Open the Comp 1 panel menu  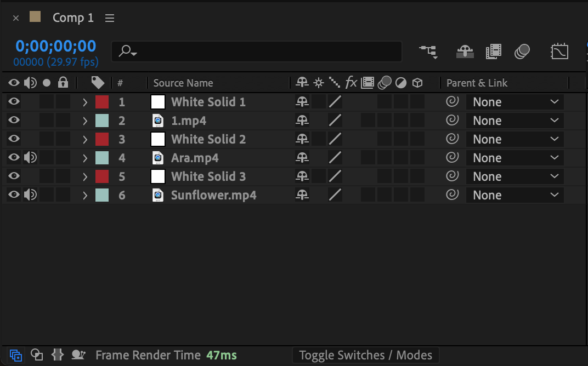click(x=110, y=18)
